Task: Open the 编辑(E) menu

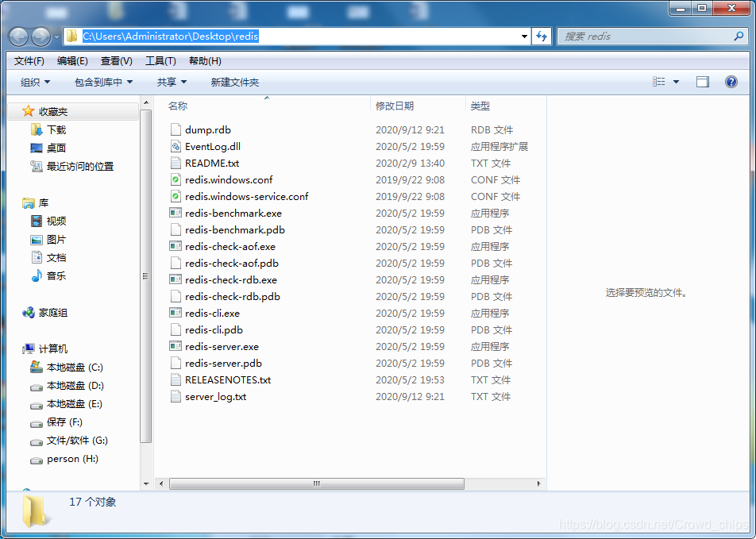Action: (x=72, y=61)
